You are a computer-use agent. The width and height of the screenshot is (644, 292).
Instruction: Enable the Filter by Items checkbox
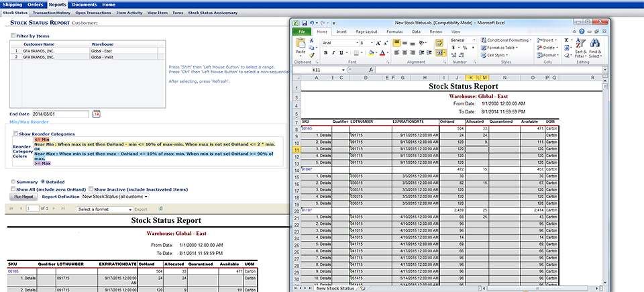(12, 34)
